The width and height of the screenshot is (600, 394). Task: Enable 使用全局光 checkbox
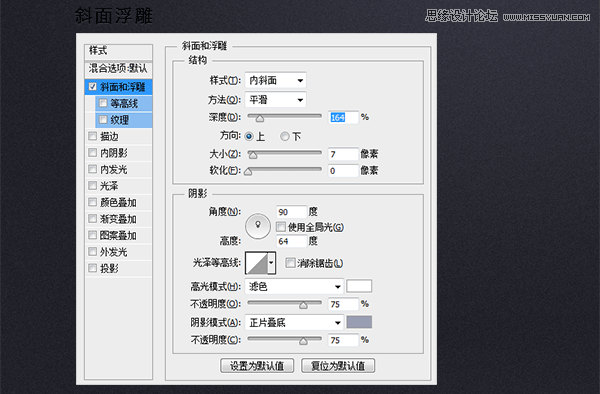click(x=281, y=227)
